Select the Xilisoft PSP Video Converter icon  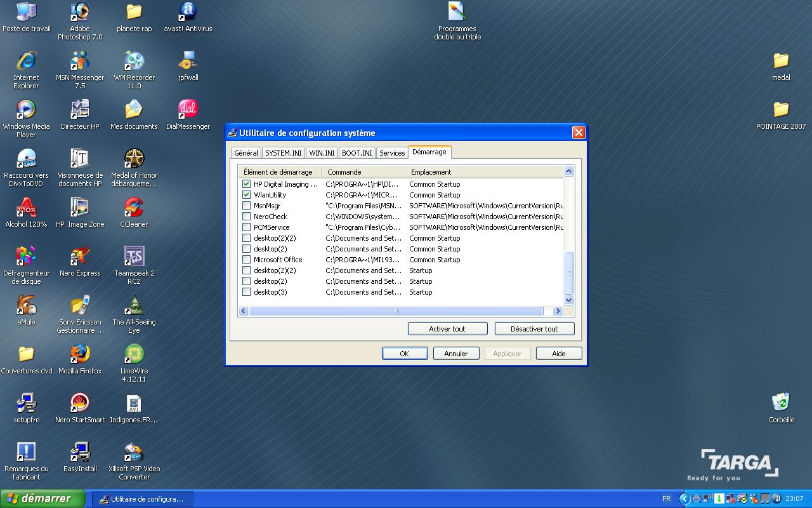pos(134,461)
